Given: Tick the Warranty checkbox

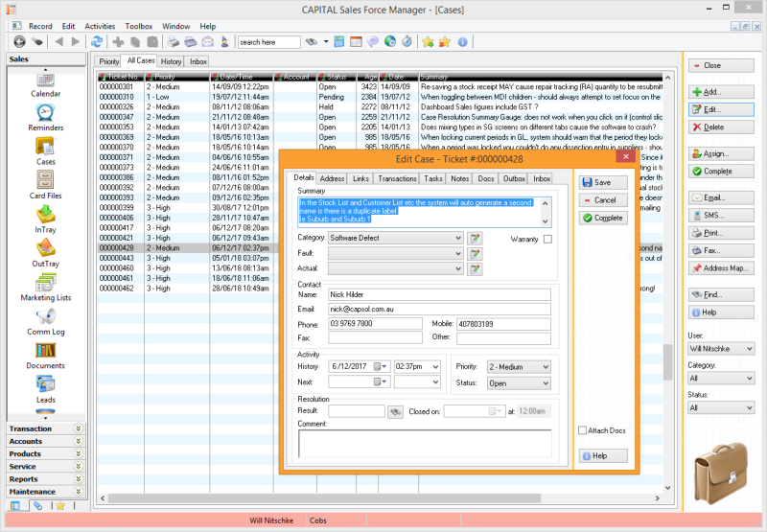Looking at the screenshot, I should point(547,239).
